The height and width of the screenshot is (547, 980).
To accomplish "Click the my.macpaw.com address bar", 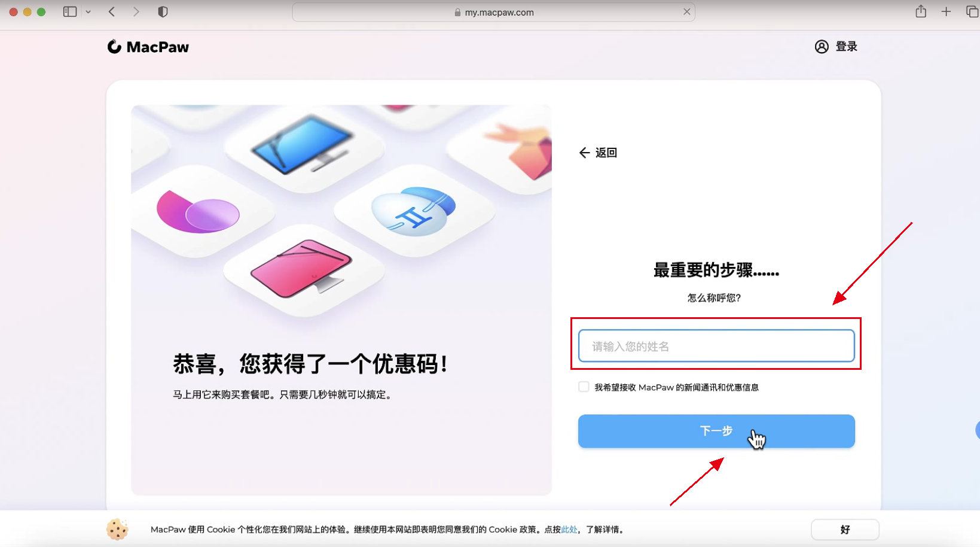I will click(x=493, y=12).
